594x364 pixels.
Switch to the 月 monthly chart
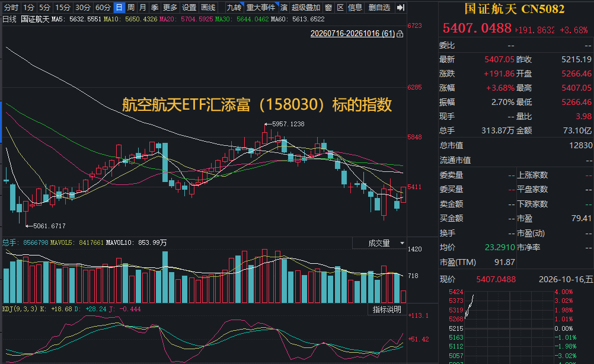(142, 8)
